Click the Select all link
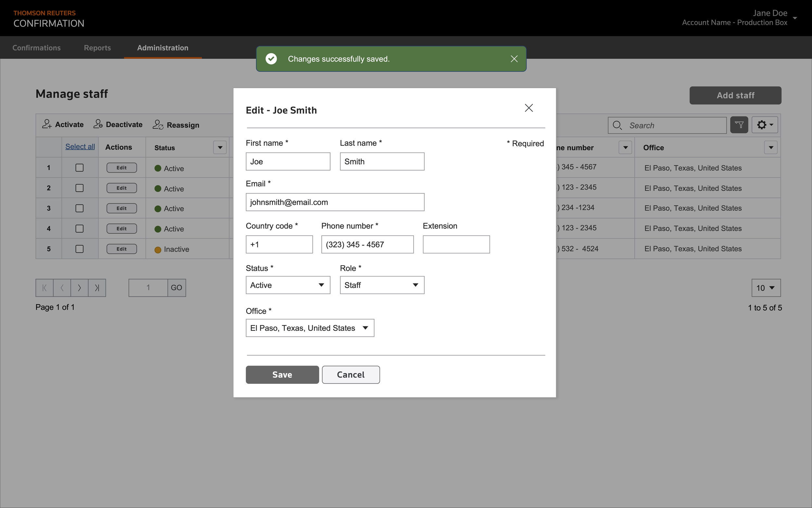Image resolution: width=812 pixels, height=508 pixels. pos(80,147)
